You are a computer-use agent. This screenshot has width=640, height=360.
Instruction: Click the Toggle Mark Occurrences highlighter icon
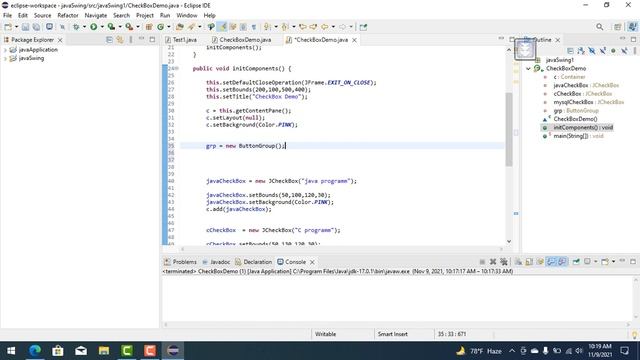tap(222, 27)
